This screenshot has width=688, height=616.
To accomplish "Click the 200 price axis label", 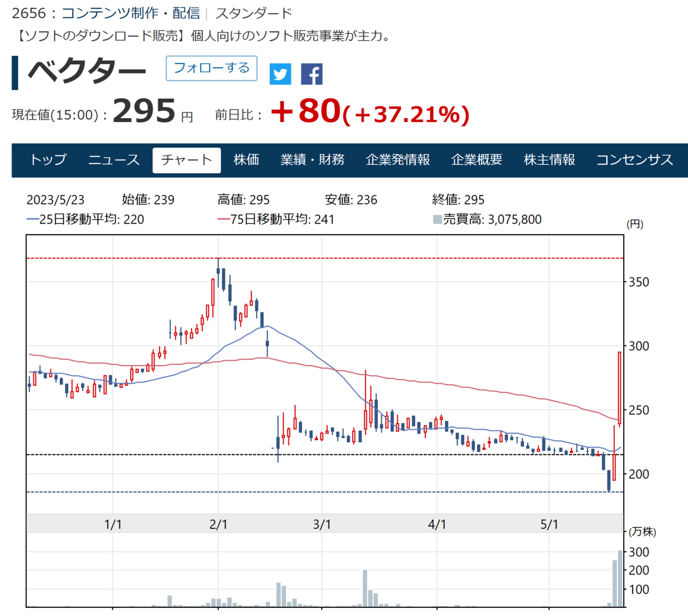I will (639, 474).
